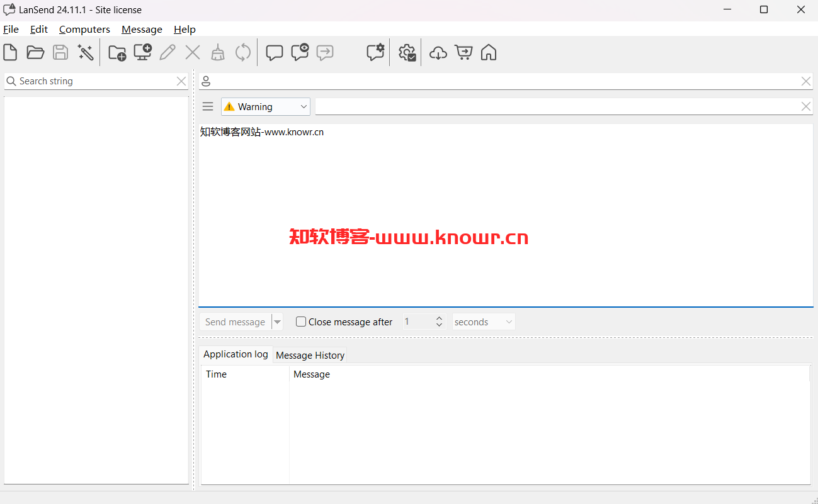This screenshot has width=818, height=504.
Task: Clear the recipient field with X
Action: pos(806,81)
